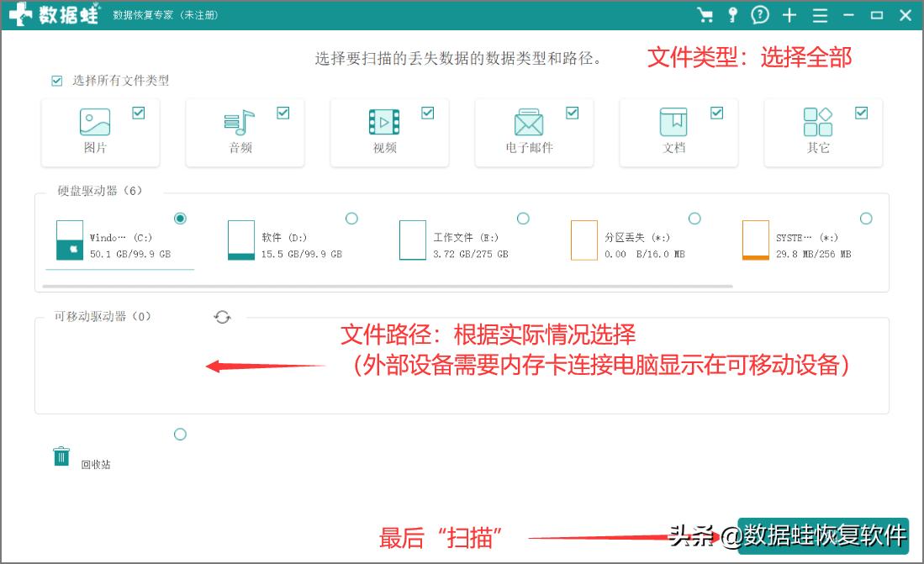Open the help question bubble
924x564 pixels.
click(x=760, y=15)
